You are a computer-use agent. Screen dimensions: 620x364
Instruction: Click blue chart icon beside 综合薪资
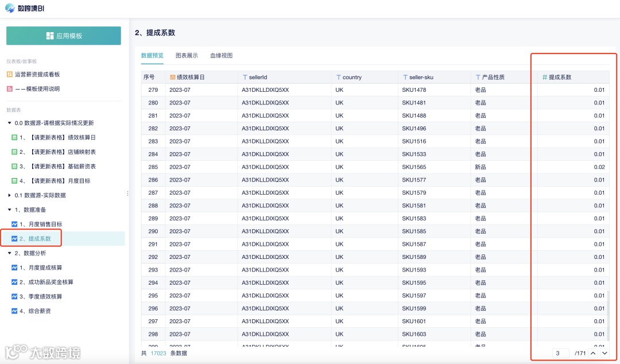point(14,311)
